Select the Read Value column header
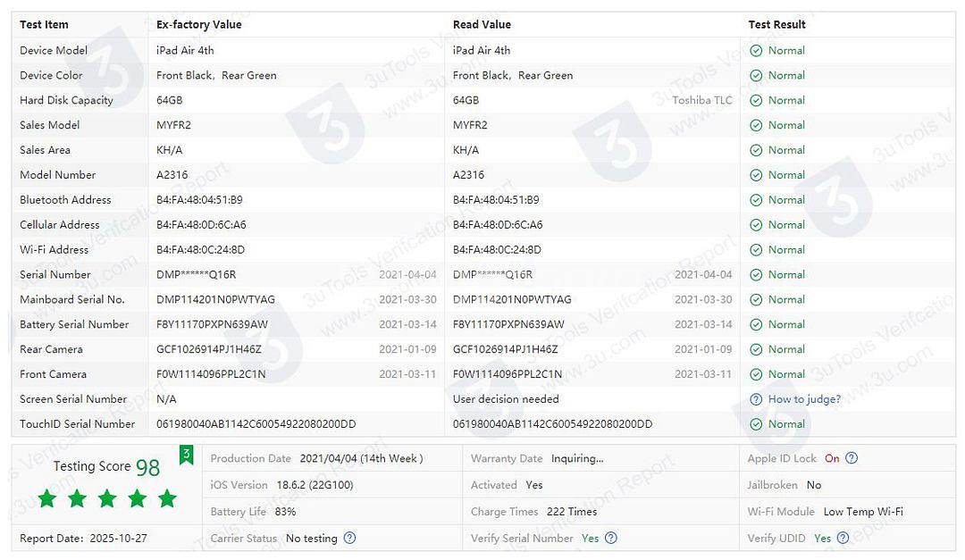965x560 pixels. tap(482, 25)
